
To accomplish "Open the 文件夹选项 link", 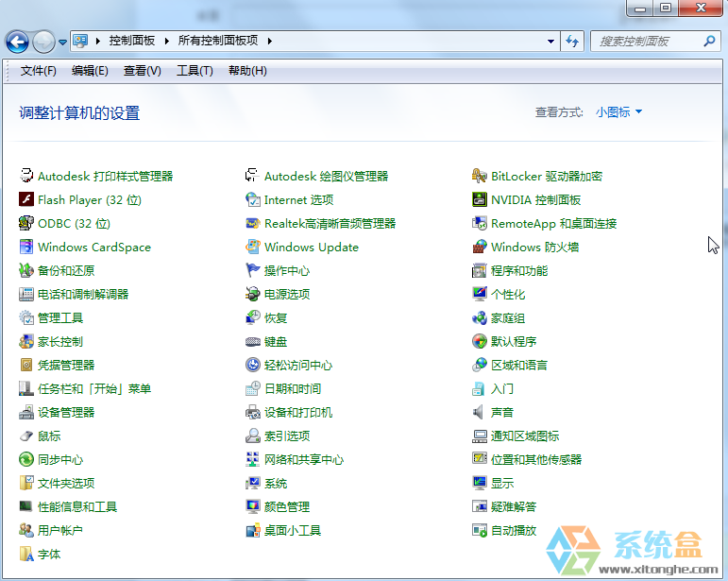I will click(66, 484).
